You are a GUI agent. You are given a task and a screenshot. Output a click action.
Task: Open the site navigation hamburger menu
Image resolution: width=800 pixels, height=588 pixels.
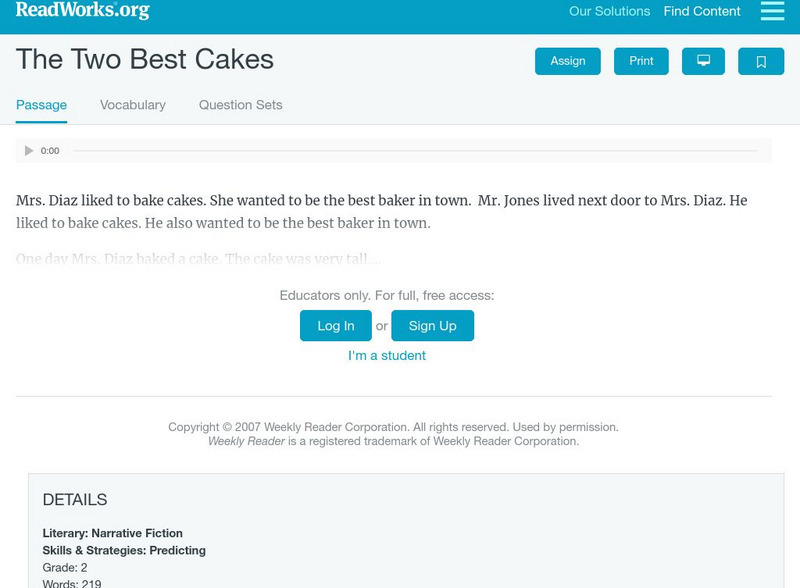(x=771, y=12)
